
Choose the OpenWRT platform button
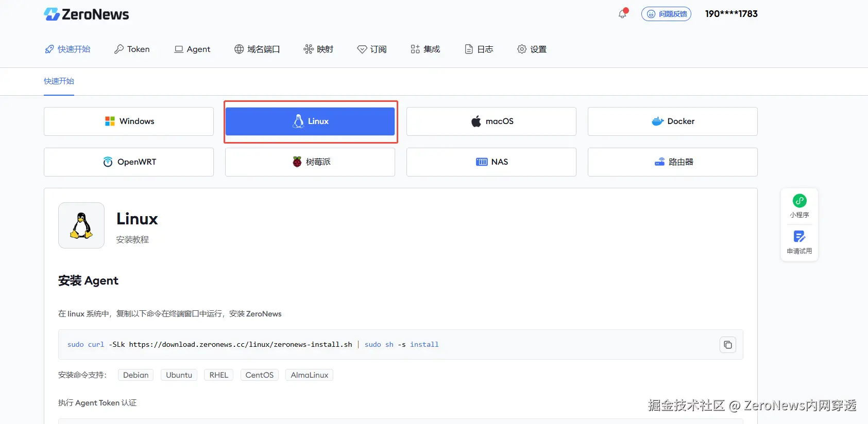click(129, 162)
